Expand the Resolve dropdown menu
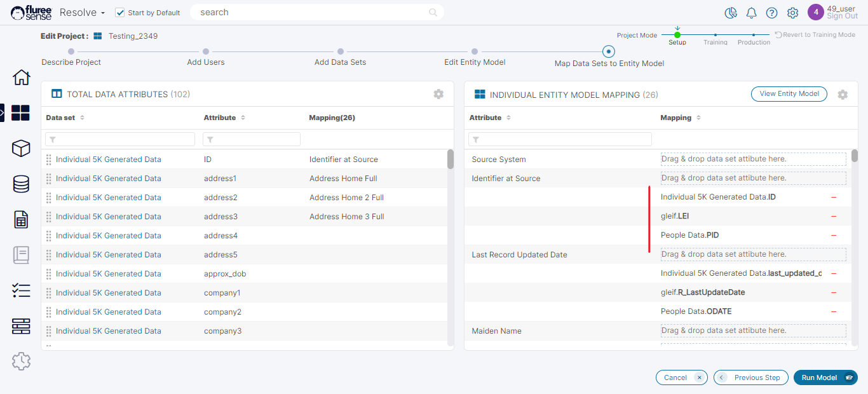Screen dimensions: 868x394 (82, 13)
